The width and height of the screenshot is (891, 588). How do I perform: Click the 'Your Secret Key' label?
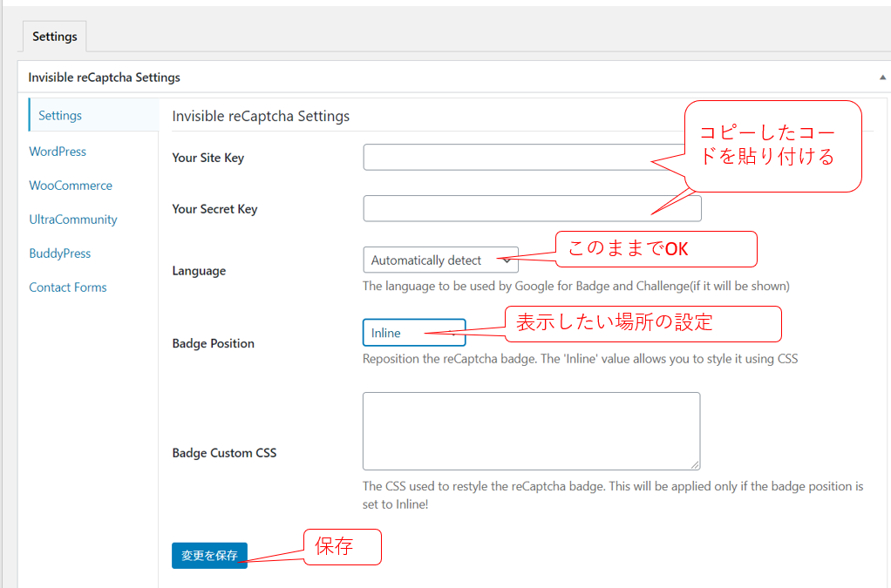point(214,209)
